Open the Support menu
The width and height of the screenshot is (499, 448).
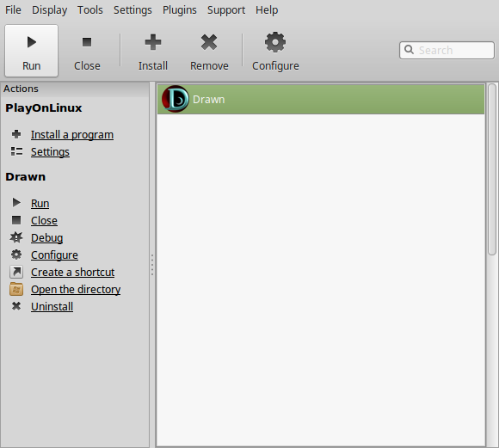tap(226, 9)
